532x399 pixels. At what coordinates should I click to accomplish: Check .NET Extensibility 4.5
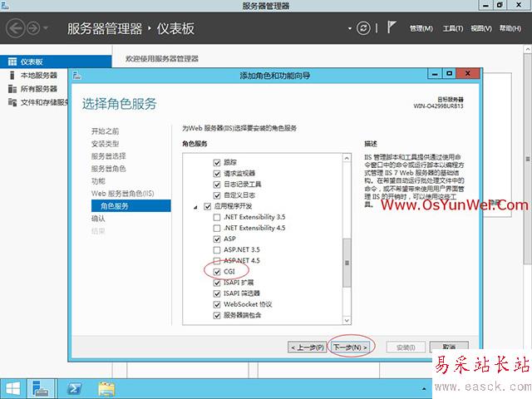(217, 228)
